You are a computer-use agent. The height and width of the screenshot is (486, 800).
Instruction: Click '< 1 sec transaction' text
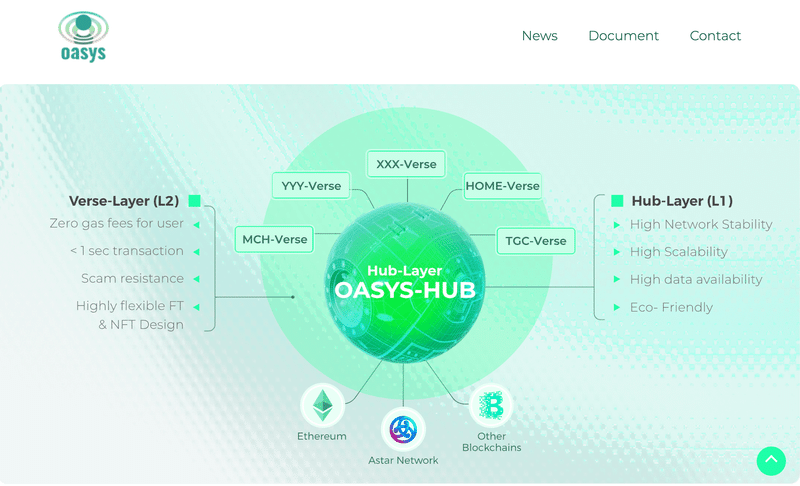(x=127, y=251)
